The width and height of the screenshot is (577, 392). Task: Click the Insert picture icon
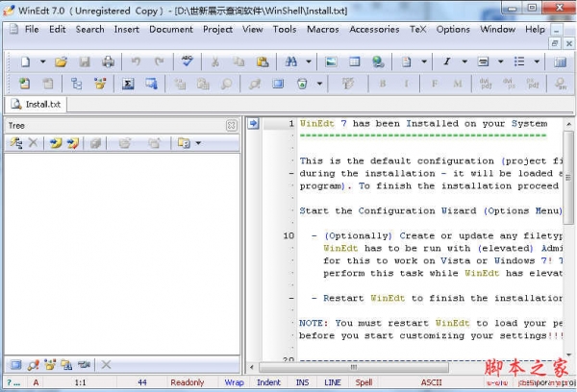[x=331, y=61]
